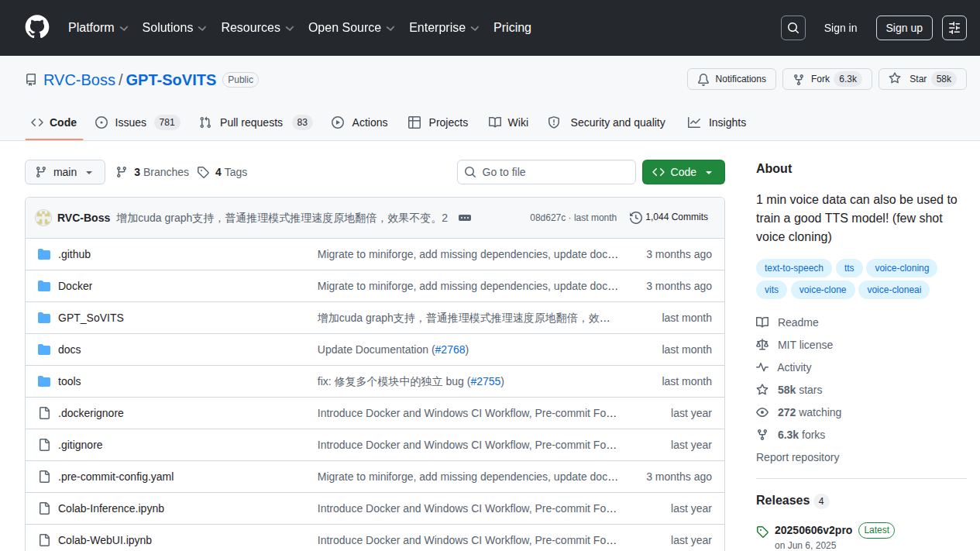Expand the Open Source menu

352,28
